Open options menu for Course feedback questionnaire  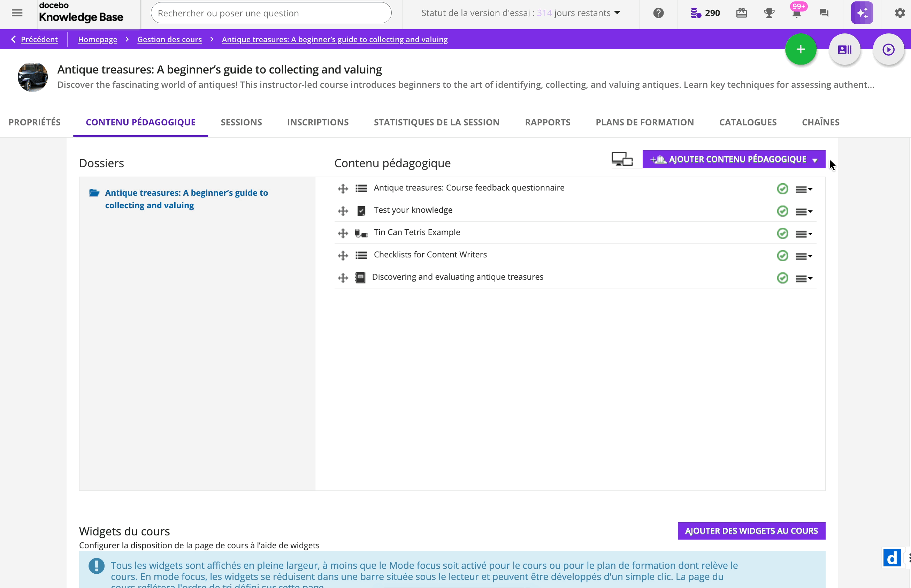point(804,189)
